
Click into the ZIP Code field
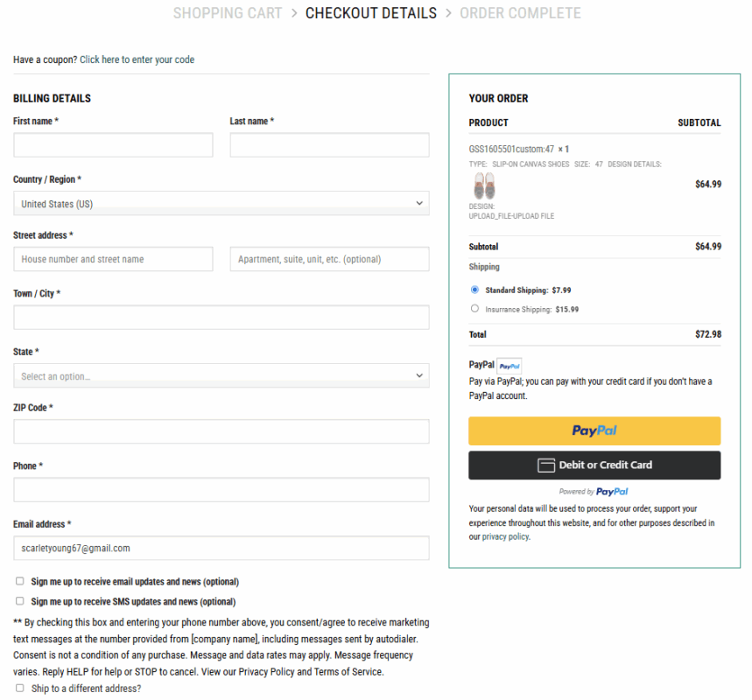coord(221,431)
